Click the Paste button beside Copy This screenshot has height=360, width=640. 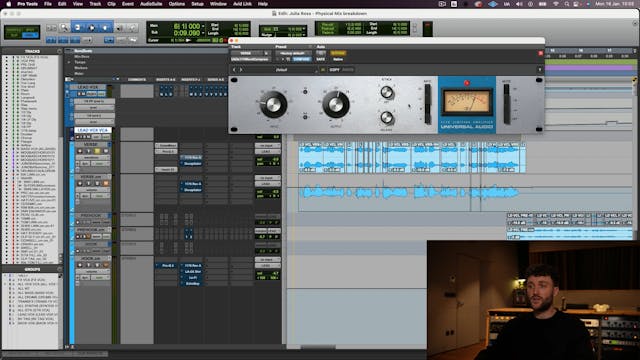point(348,70)
